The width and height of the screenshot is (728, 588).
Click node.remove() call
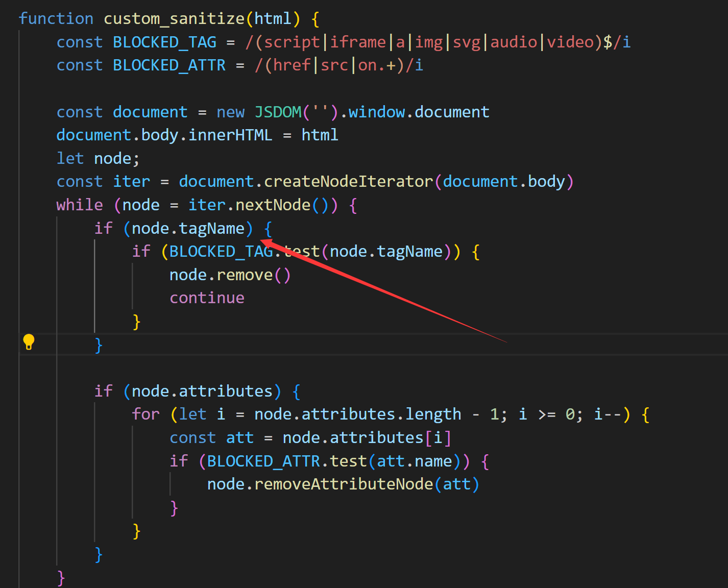coord(230,275)
